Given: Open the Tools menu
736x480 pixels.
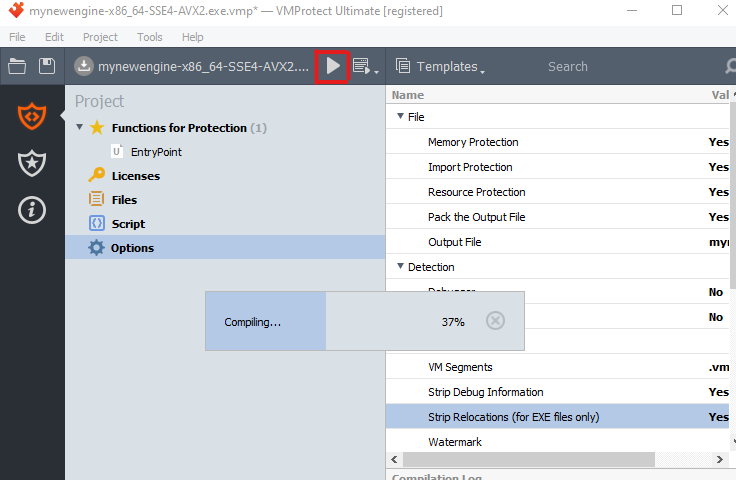Looking at the screenshot, I should [150, 37].
